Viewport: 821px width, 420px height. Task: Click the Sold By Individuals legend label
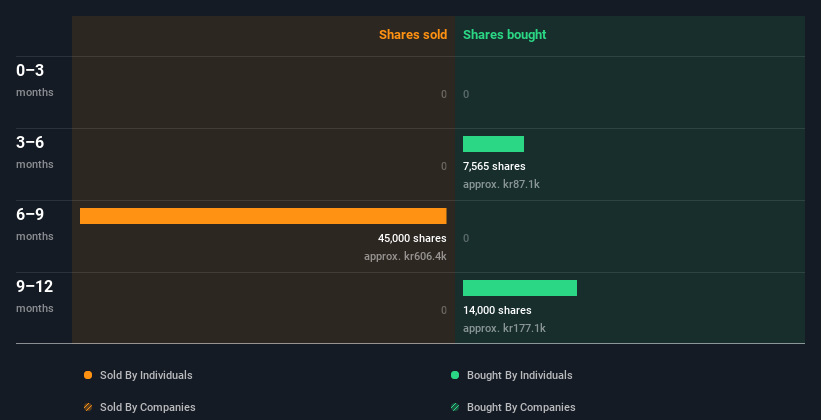[146, 375]
